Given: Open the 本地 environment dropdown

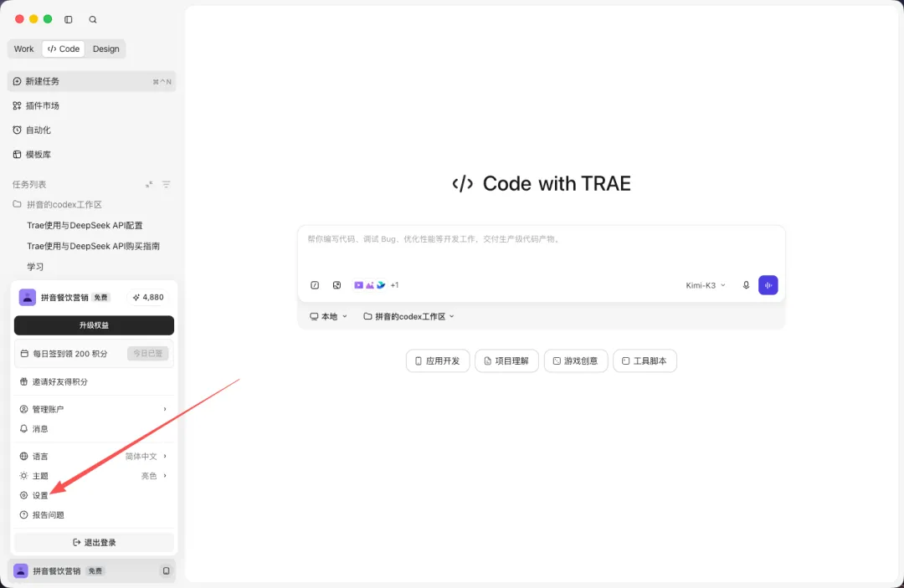Looking at the screenshot, I should click(329, 316).
